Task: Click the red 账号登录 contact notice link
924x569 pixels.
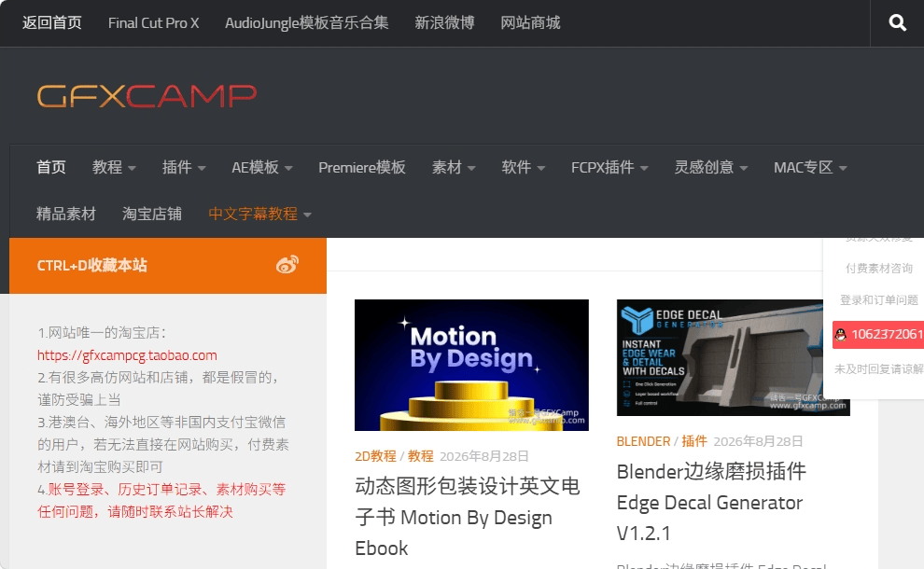Action: [x=161, y=500]
